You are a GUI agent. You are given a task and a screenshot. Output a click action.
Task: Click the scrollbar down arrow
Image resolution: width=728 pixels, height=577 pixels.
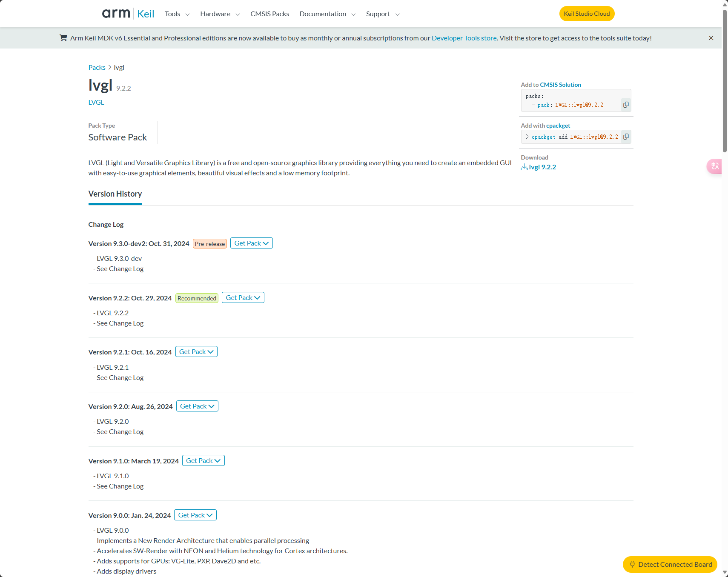tap(725, 573)
